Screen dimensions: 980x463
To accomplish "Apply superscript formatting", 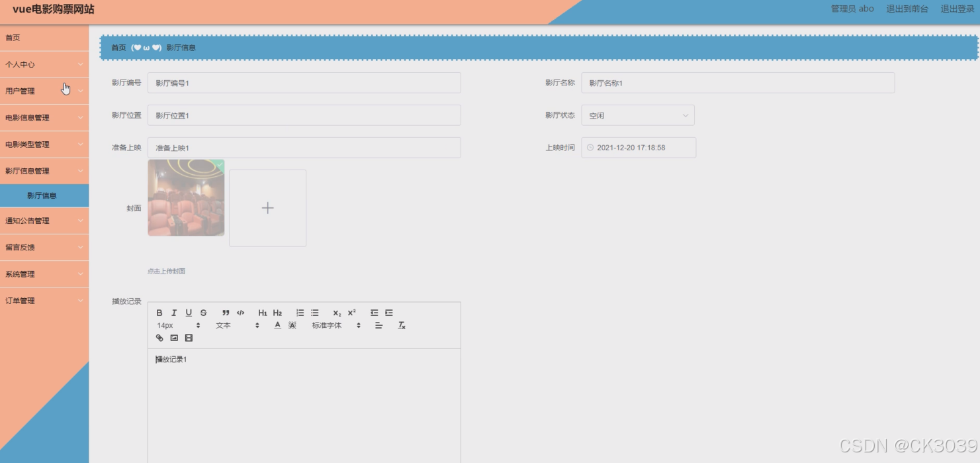I will tap(351, 313).
